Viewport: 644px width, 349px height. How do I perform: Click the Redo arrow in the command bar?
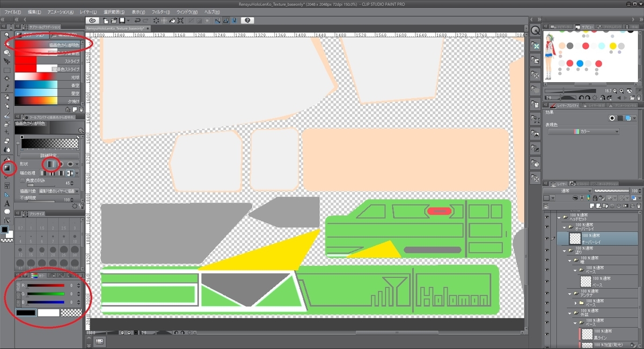point(145,20)
